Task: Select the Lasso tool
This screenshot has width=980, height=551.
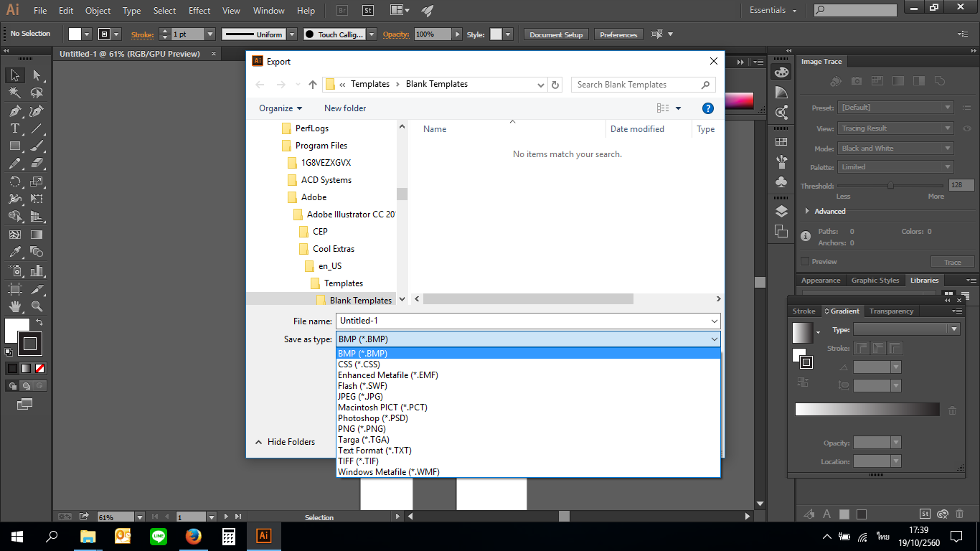Action: (37, 93)
